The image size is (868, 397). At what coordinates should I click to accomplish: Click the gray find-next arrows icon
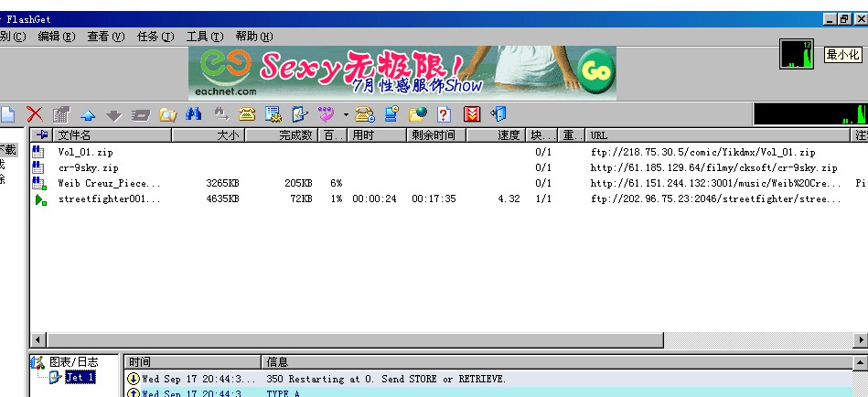[x=221, y=114]
